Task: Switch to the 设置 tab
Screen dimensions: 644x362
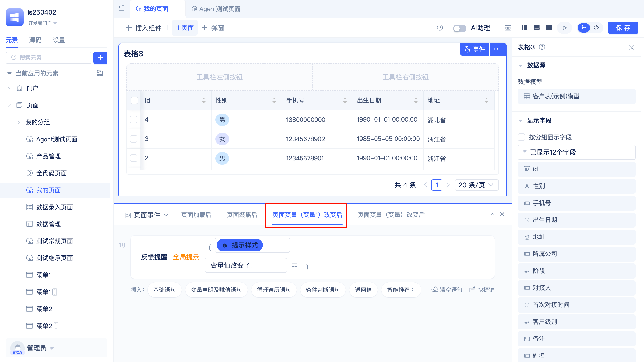Action: (x=59, y=40)
